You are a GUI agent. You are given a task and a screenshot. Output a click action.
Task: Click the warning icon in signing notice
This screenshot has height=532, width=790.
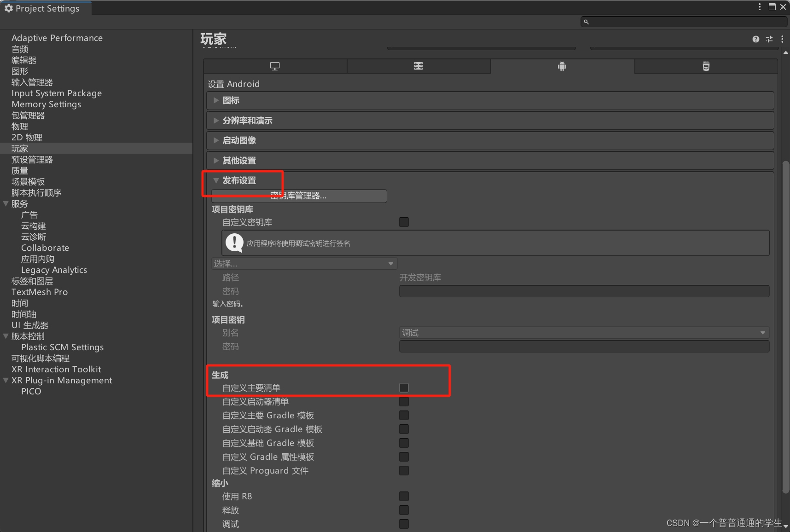click(x=234, y=243)
